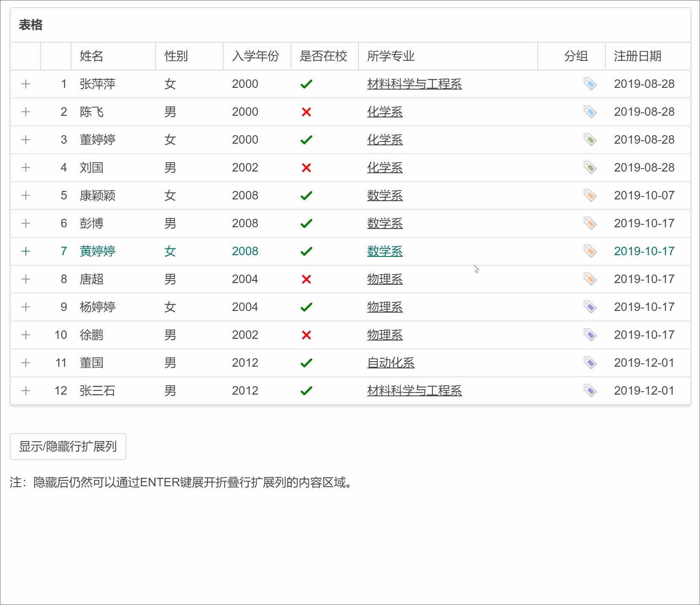Click the green group tag for 刘国
Screen dimensions: 700x605
tap(590, 168)
